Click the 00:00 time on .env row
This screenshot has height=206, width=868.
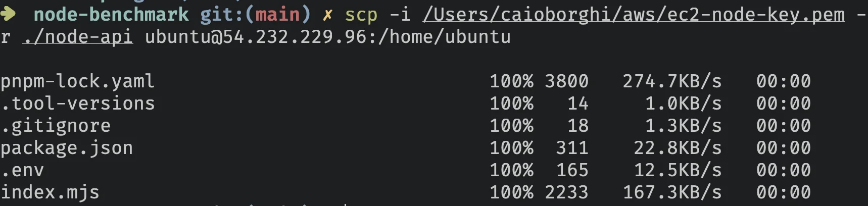(783, 170)
